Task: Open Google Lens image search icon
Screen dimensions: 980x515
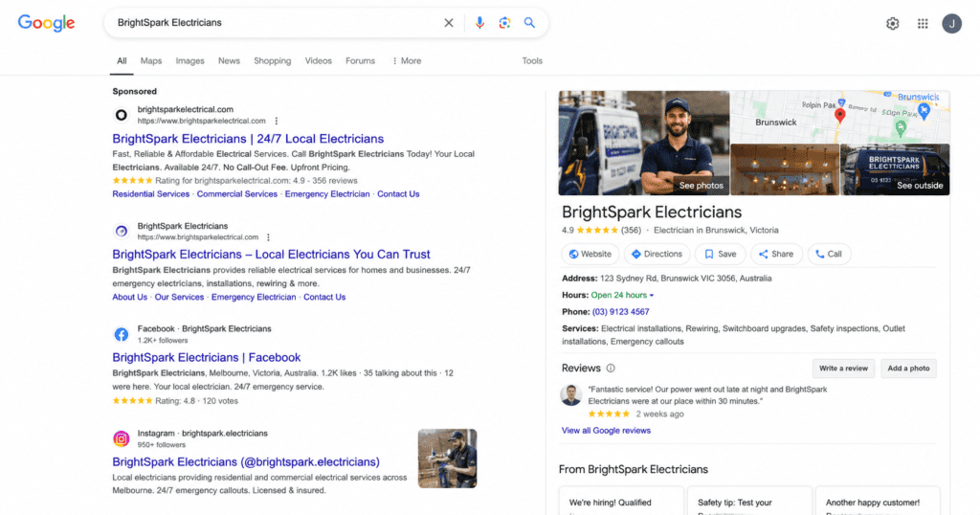Action: 504,23
